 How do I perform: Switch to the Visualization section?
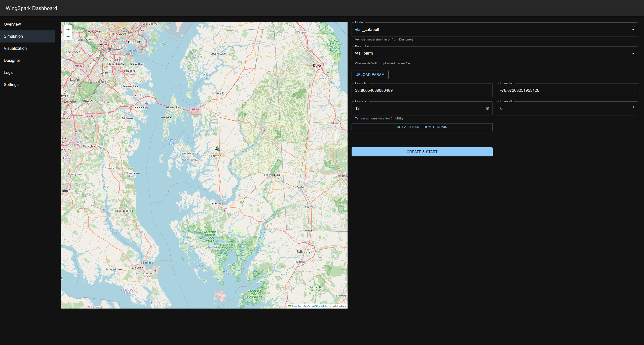(15, 48)
